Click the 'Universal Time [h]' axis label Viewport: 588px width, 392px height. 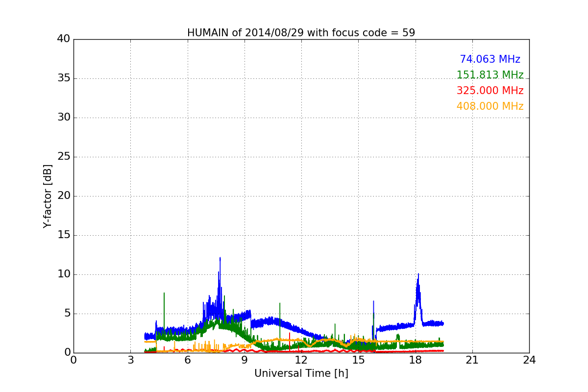coord(301,373)
